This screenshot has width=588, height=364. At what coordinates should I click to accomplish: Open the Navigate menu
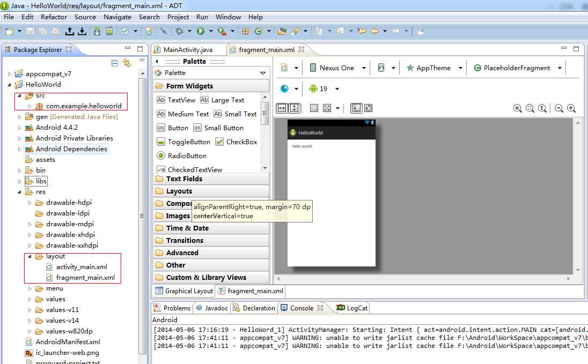(x=117, y=17)
